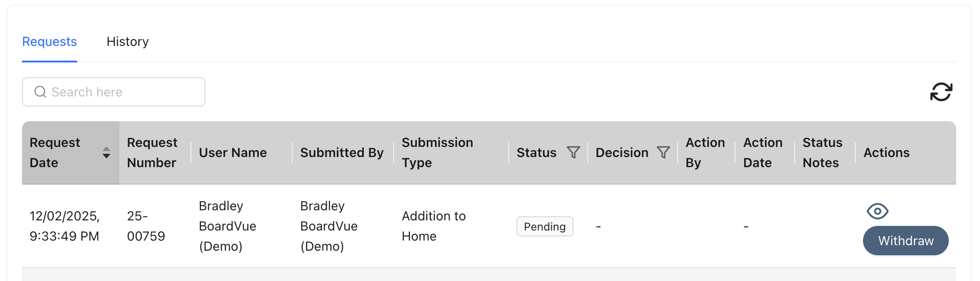Viewport: 980px width, 281px height.
Task: Click the Action By column header
Action: click(x=705, y=152)
